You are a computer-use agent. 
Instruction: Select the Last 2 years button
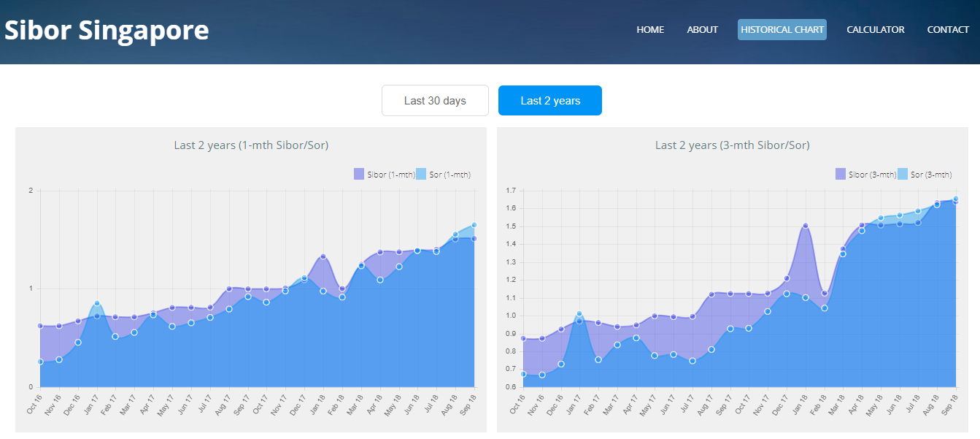pyautogui.click(x=550, y=101)
